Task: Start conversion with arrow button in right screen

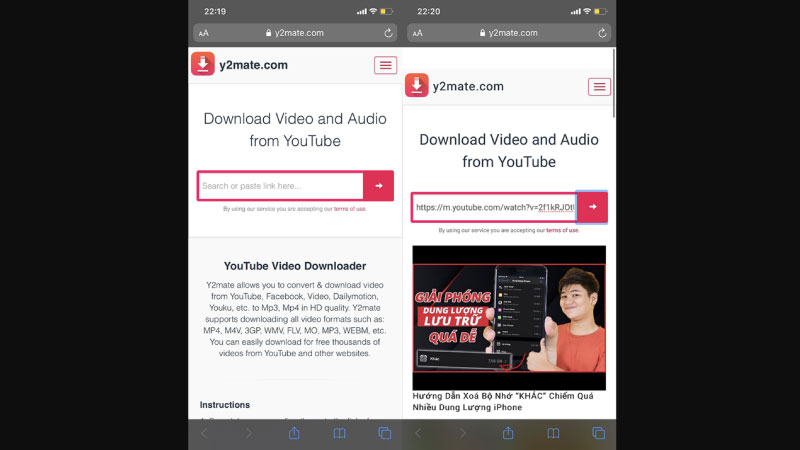Action: [x=592, y=207]
